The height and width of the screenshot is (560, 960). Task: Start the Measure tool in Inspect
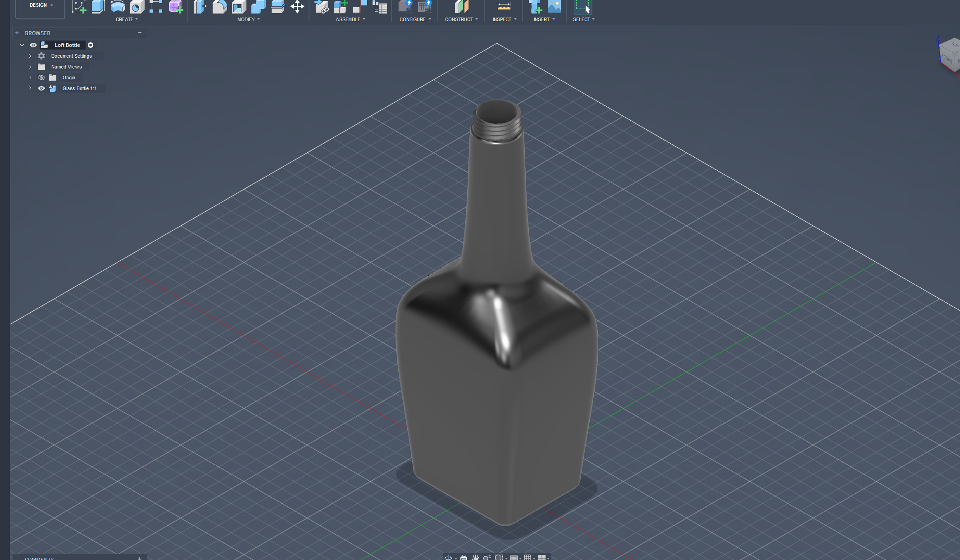pos(503,6)
